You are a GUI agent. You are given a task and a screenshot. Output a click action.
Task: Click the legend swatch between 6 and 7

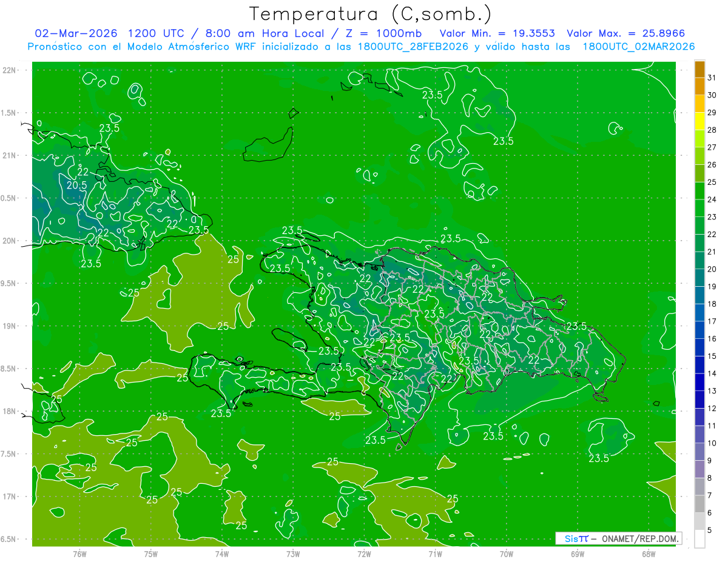point(699,504)
